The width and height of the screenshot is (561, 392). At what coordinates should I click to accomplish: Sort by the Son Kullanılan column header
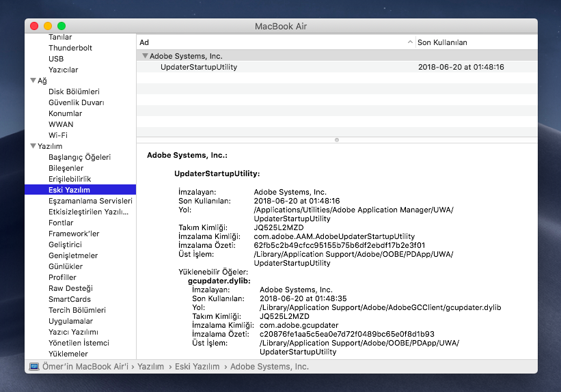coord(474,42)
